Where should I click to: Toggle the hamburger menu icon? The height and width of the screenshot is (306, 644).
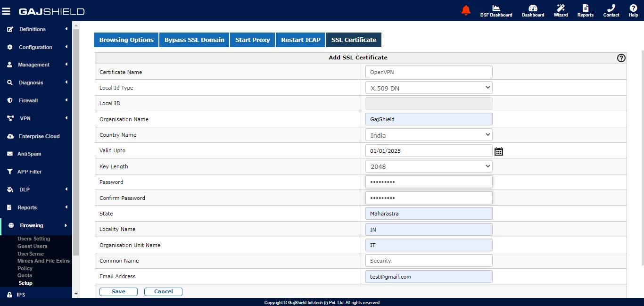point(7,11)
